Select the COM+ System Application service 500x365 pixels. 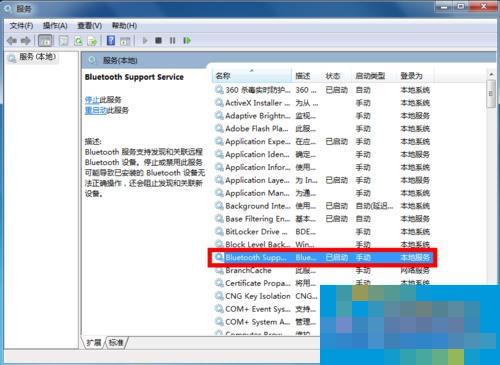tap(267, 322)
